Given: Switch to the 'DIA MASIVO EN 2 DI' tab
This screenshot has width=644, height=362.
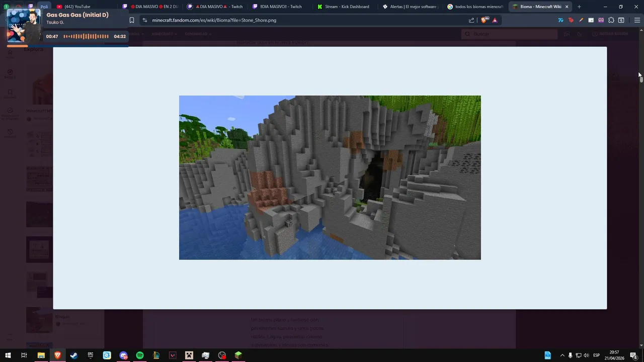Looking at the screenshot, I should pyautogui.click(x=151, y=7).
